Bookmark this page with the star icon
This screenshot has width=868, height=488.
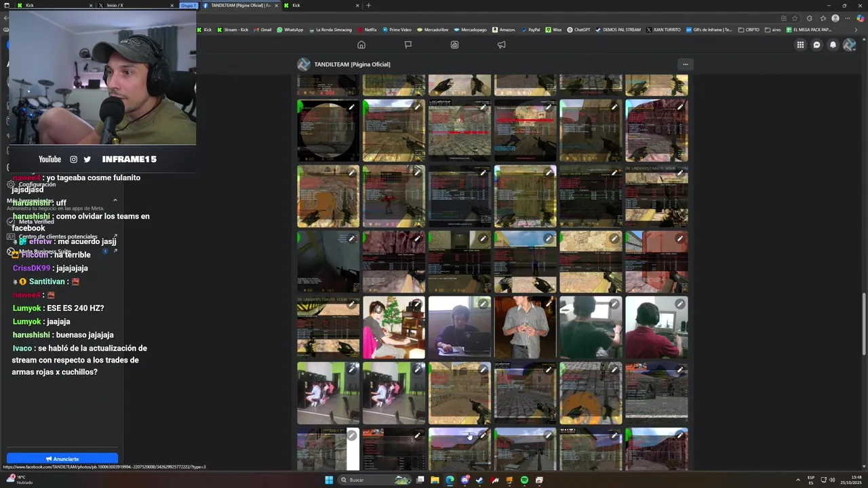click(x=795, y=18)
